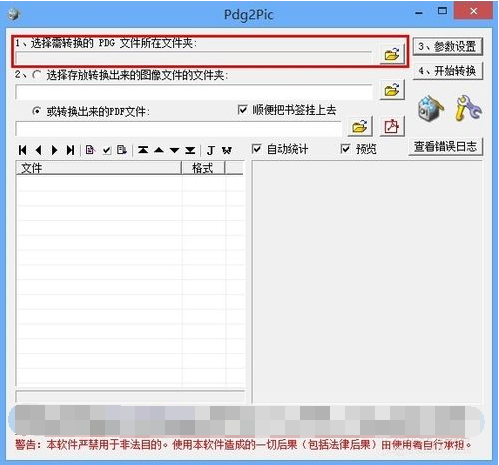Toggle 顺便把书签挂上去 checkbox

[x=243, y=110]
